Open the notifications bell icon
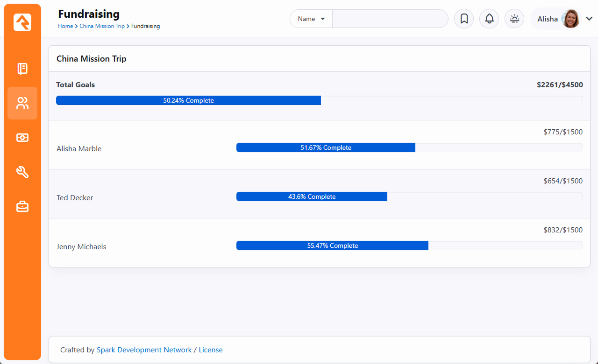Viewport: 598px width, 364px height. point(489,19)
